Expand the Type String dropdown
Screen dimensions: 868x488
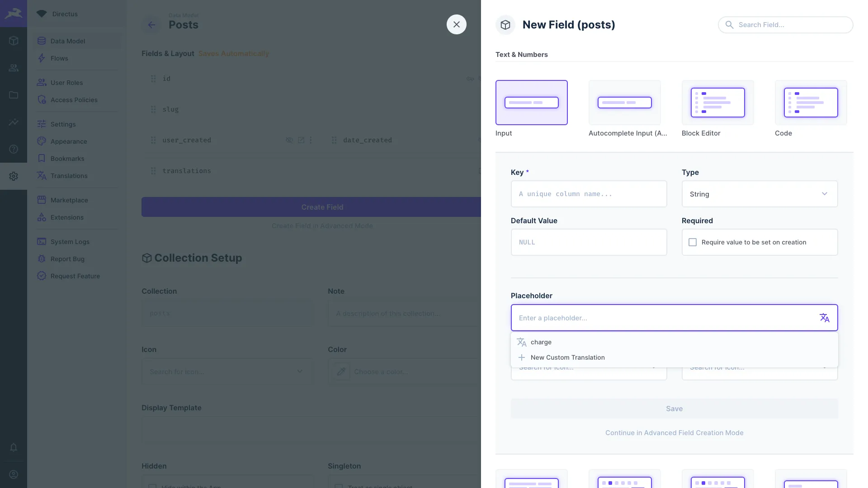[759, 194]
